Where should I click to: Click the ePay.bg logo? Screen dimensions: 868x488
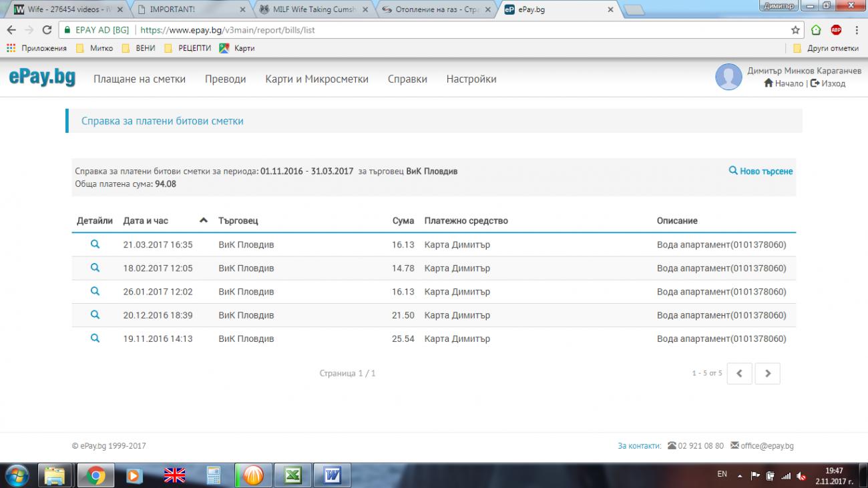pos(42,77)
